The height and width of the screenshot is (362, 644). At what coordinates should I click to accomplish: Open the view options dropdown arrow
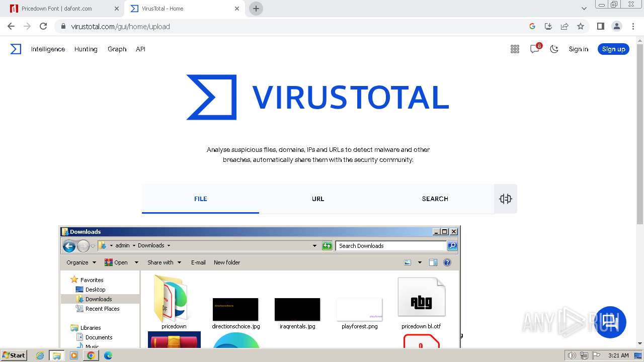[x=420, y=262]
